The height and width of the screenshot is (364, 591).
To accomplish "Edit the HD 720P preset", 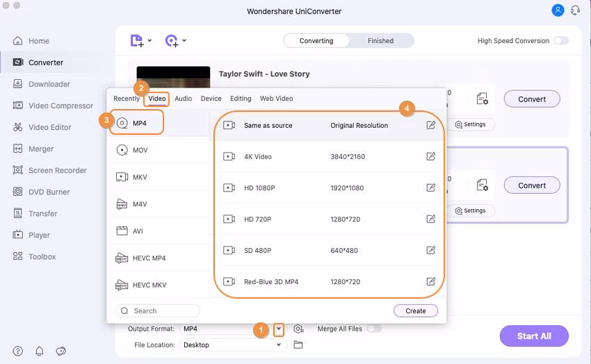I will [x=431, y=219].
